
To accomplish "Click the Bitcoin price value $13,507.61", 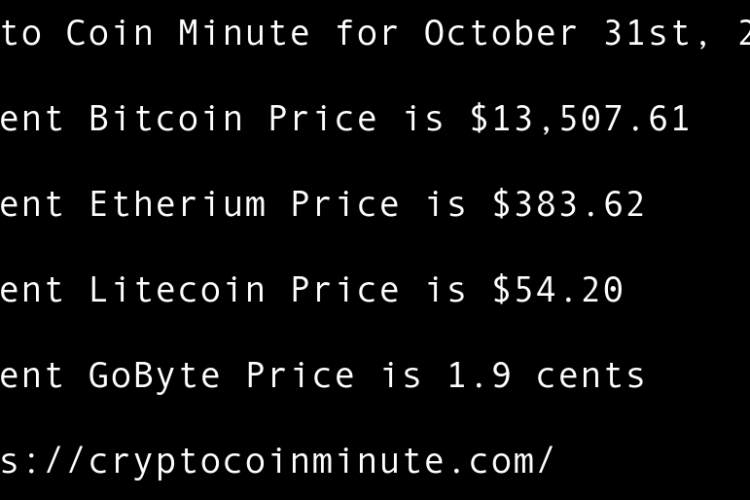I will (x=580, y=119).
